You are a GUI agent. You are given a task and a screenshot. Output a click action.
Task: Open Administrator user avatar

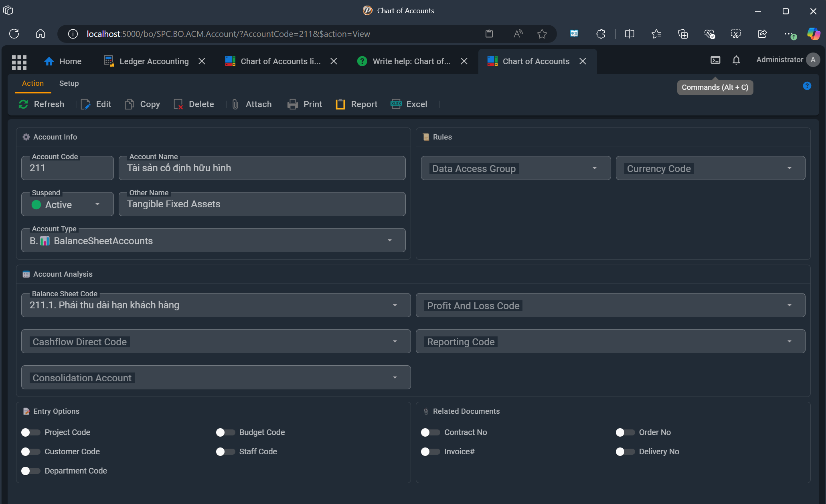click(x=813, y=60)
